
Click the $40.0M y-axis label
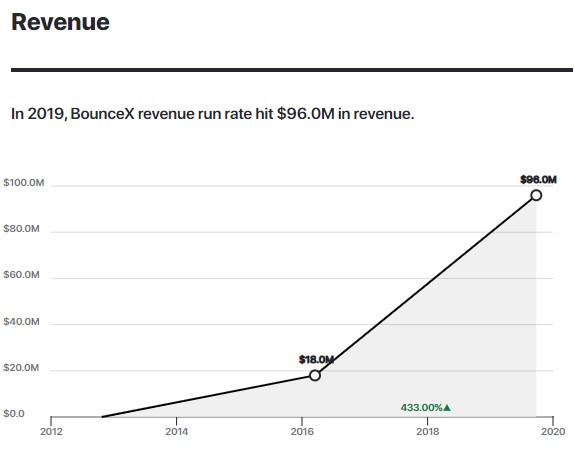21,322
